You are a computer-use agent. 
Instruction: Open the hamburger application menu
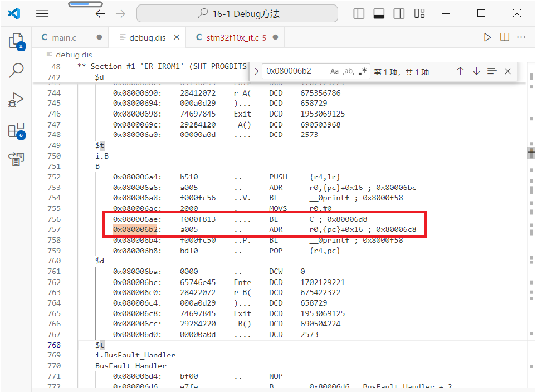(x=42, y=13)
